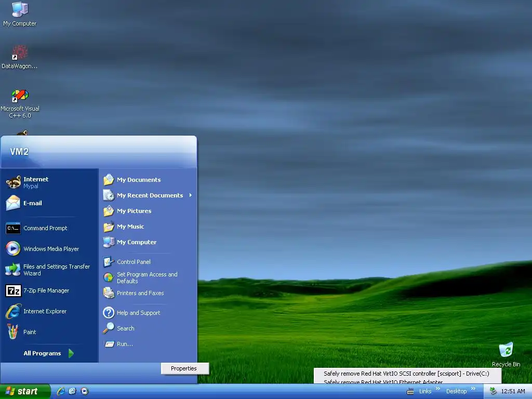The image size is (532, 399).
Task: Launch Internet Explorer from Start menu
Action: click(49, 311)
